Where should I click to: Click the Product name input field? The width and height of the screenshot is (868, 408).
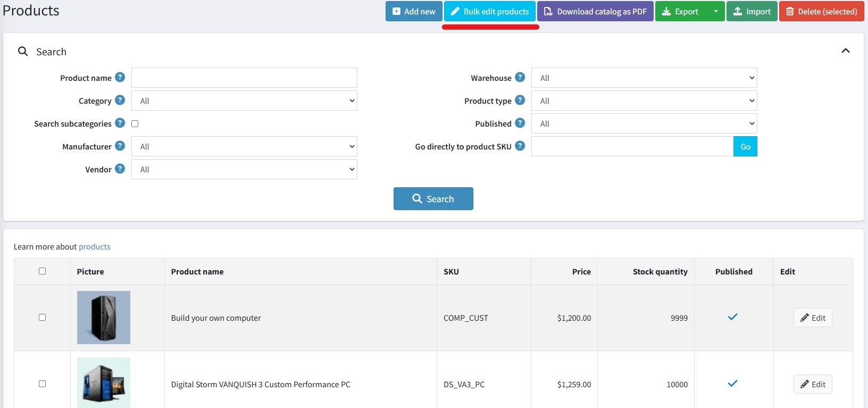[244, 78]
